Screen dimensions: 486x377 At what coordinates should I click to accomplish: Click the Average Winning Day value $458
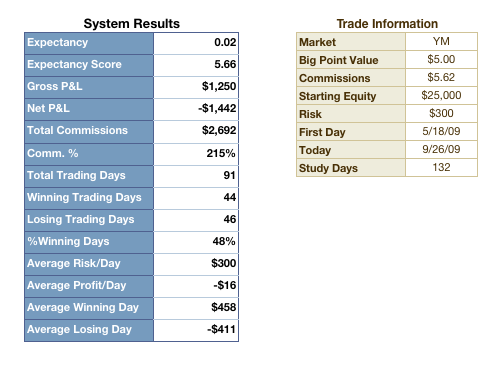196,308
